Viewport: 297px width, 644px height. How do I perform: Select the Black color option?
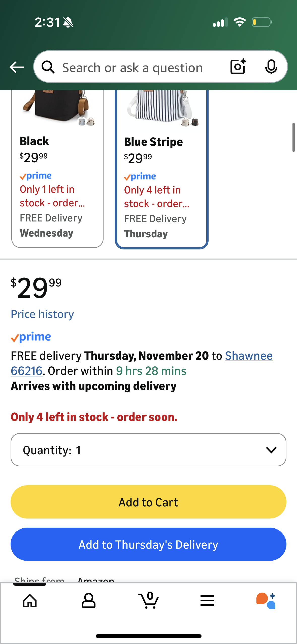[x=57, y=186]
